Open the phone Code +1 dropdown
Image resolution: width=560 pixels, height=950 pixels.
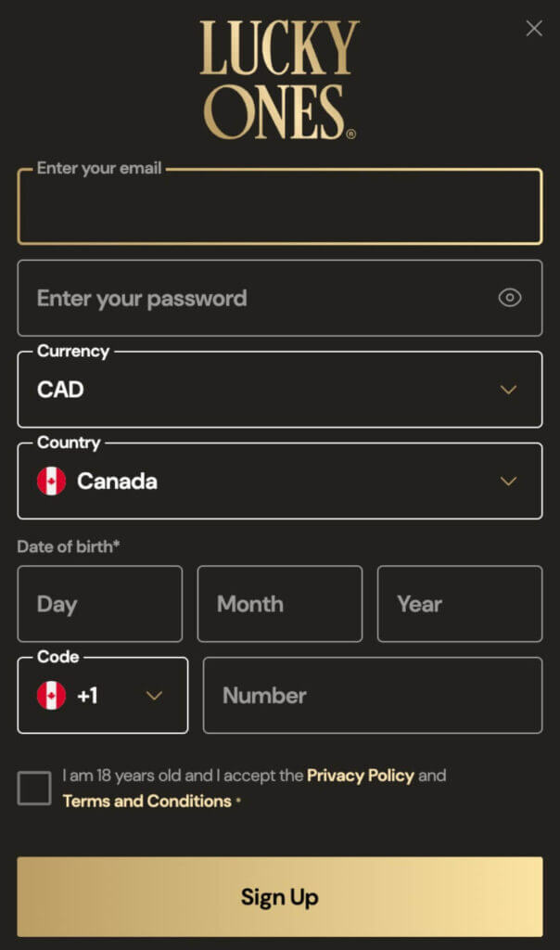point(102,696)
